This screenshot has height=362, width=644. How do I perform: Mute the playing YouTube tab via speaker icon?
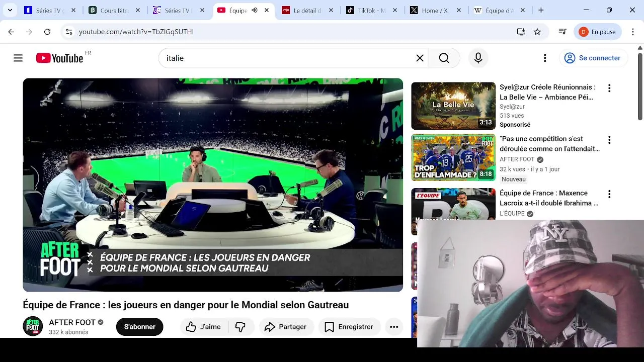(x=255, y=10)
